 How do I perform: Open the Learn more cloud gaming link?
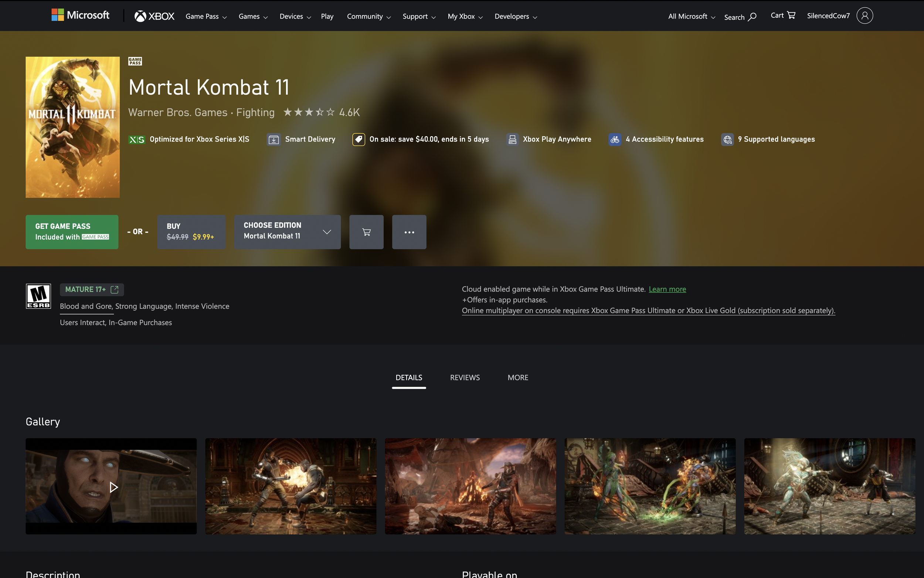(667, 289)
